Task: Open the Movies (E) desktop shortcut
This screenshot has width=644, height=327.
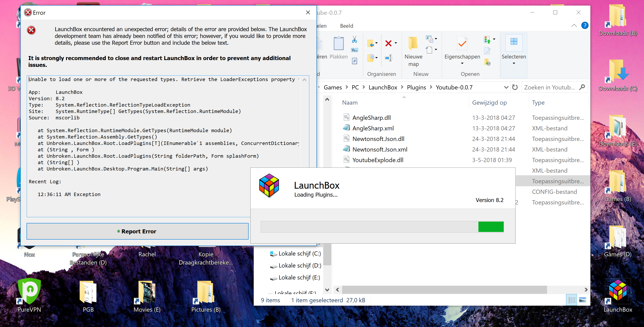Action: click(147, 296)
